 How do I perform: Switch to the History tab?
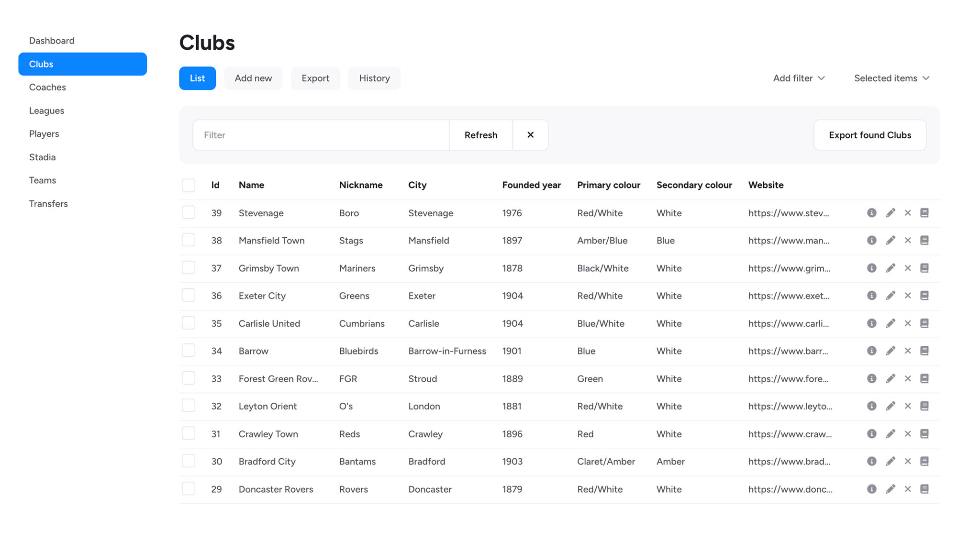pyautogui.click(x=374, y=78)
